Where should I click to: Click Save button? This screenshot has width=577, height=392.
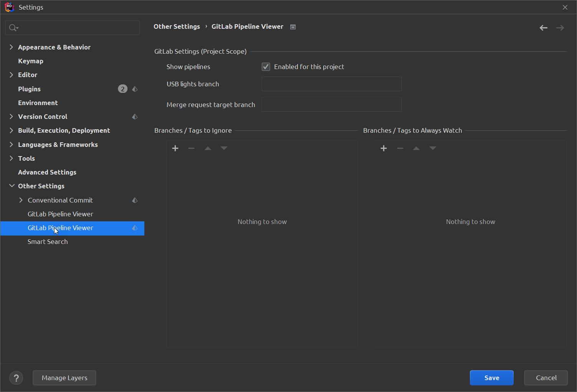pyautogui.click(x=492, y=378)
